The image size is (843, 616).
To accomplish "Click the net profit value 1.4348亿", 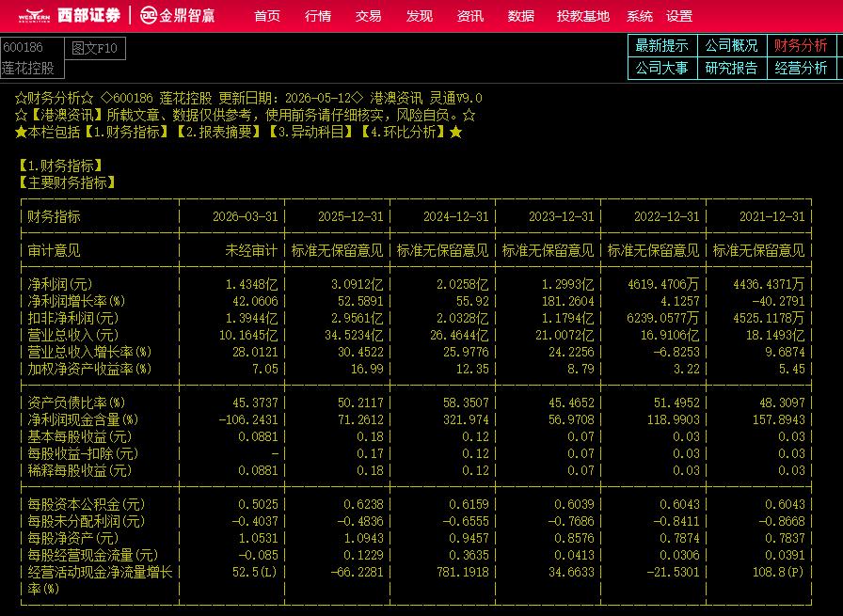I will (x=251, y=284).
